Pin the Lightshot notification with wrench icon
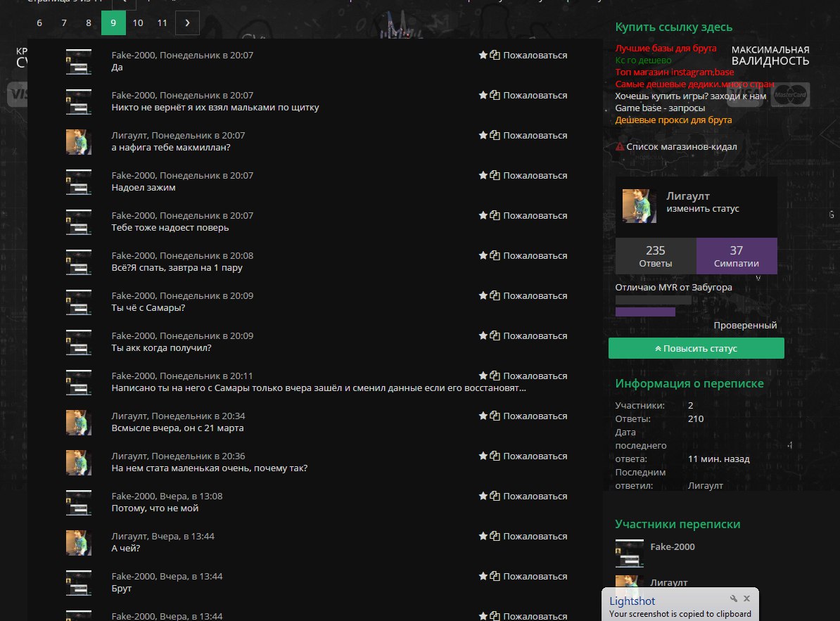The width and height of the screenshot is (840, 621). 733,598
